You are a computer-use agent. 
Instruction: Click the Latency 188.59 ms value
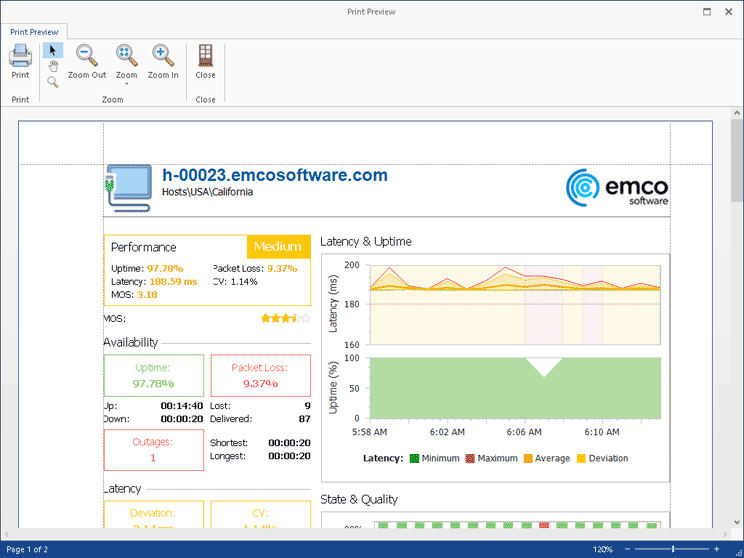(173, 281)
